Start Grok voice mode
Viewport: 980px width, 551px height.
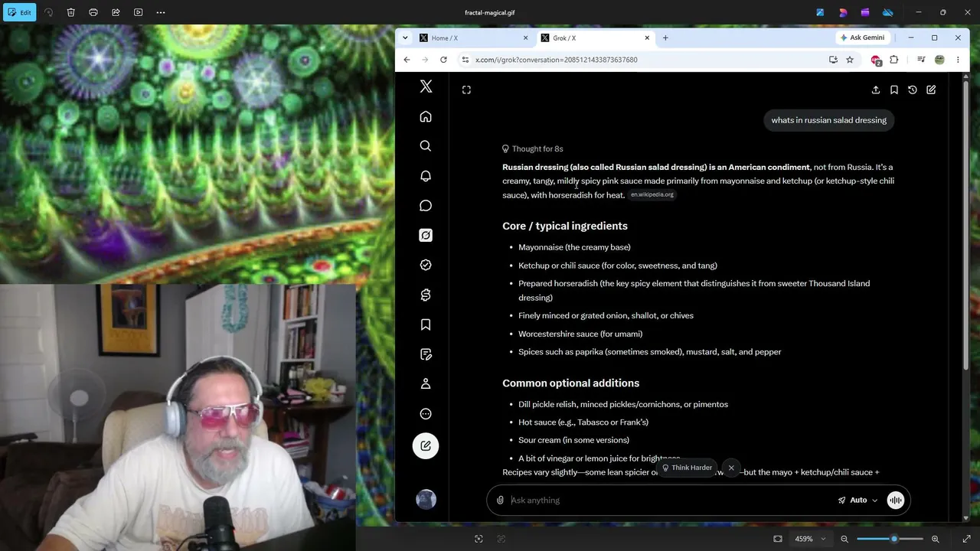[896, 500]
